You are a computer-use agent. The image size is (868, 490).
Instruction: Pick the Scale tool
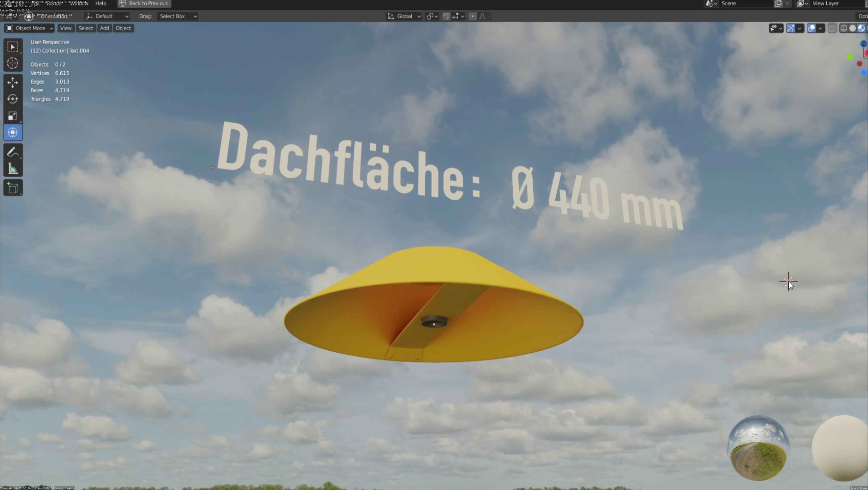pos(13,116)
